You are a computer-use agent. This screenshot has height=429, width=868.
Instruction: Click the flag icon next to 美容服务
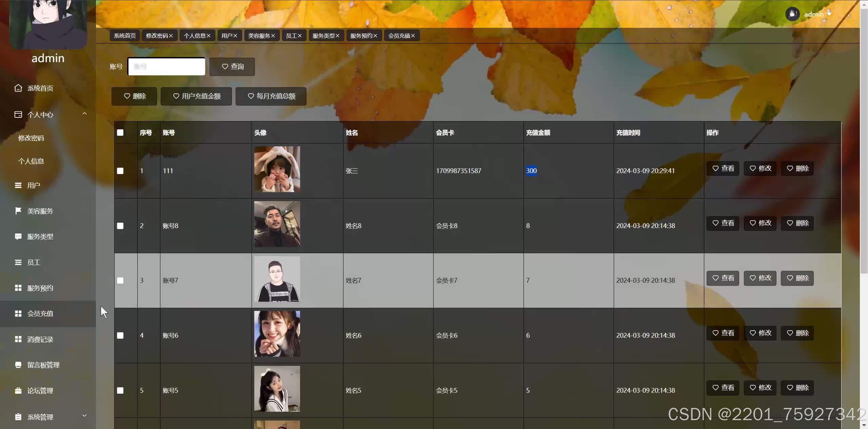(18, 211)
